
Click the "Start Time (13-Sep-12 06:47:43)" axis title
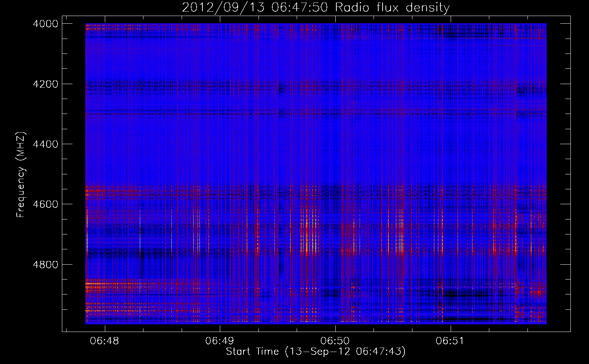316,352
